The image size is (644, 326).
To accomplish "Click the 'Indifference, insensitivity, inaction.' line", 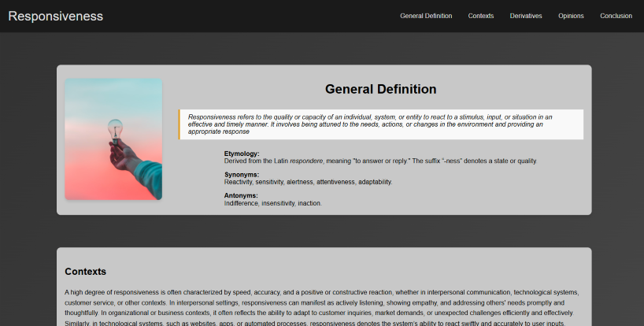I will 272,203.
